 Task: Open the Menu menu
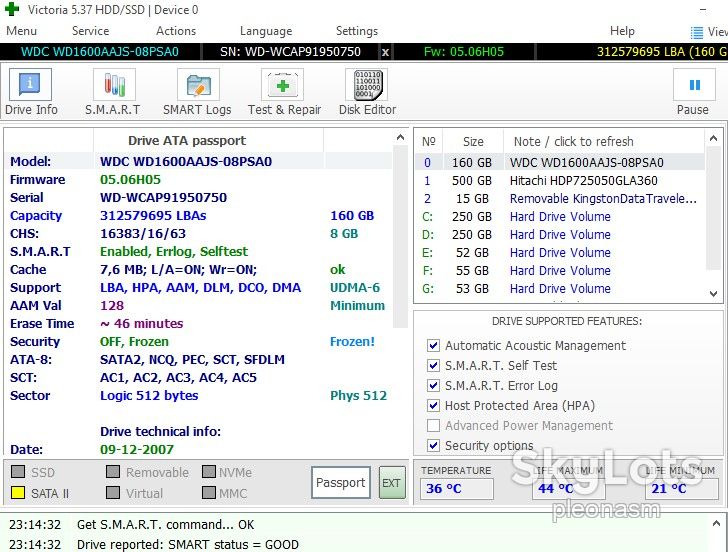click(21, 31)
